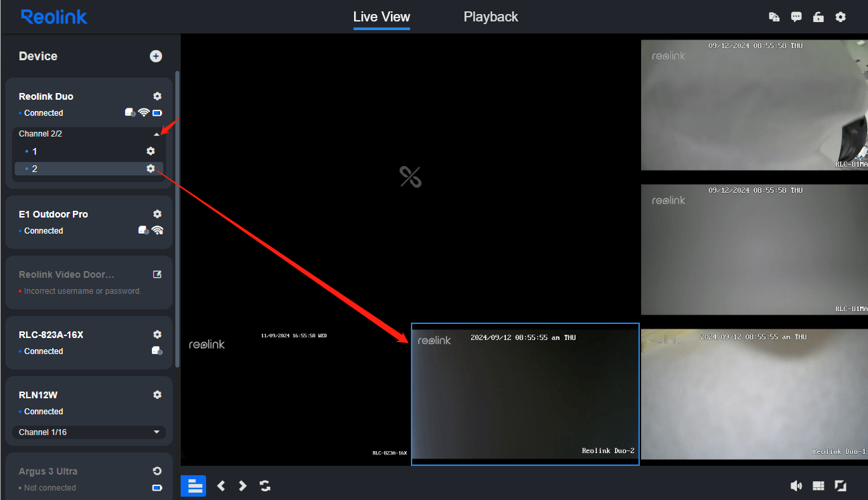Mute or unmute the speaker volume
The width and height of the screenshot is (868, 500).
[x=796, y=486]
